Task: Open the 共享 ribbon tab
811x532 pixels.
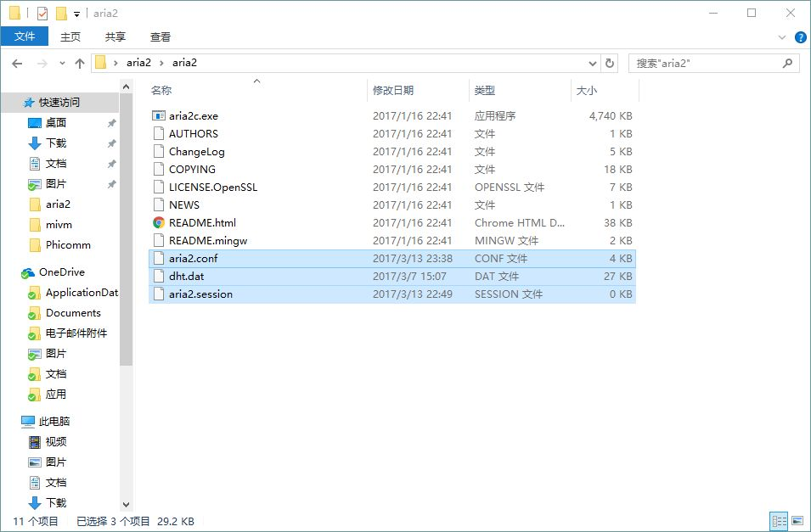Action: point(115,36)
